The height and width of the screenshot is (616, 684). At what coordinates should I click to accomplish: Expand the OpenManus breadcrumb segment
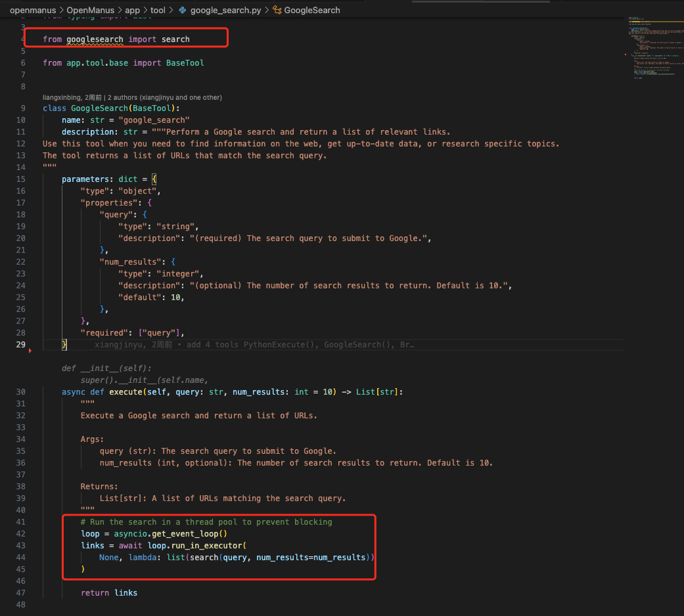tap(90, 10)
